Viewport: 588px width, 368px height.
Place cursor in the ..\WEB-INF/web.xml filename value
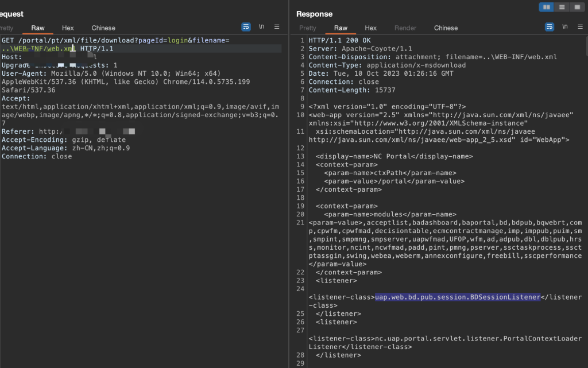[38, 49]
